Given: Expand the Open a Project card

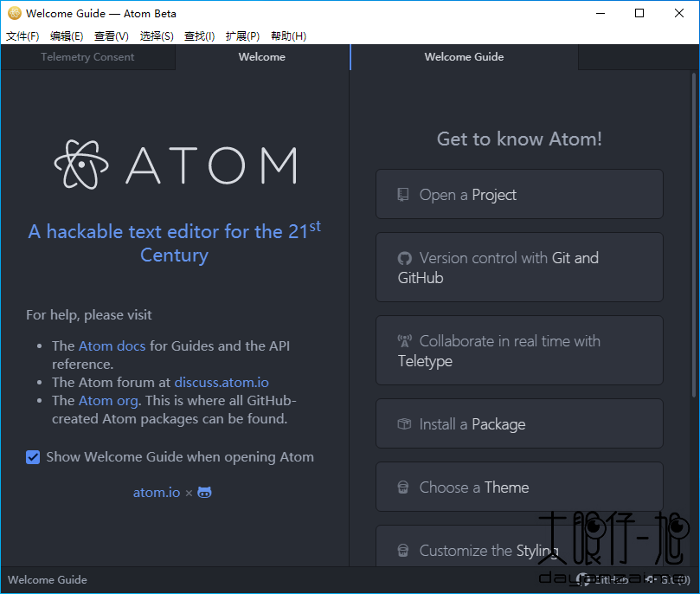Looking at the screenshot, I should coord(520,194).
